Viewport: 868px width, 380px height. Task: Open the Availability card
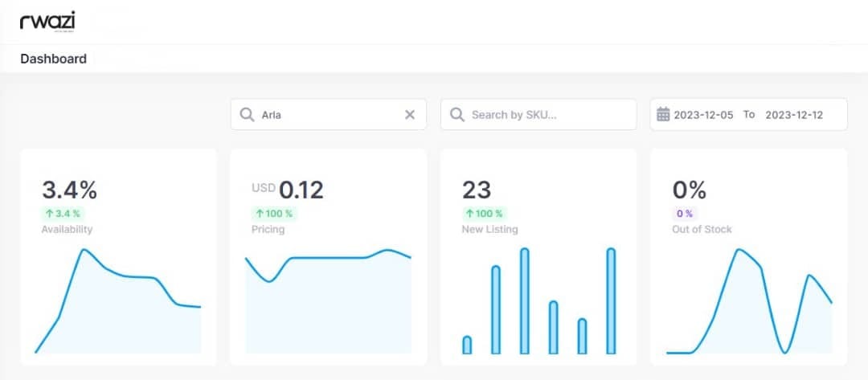[x=118, y=257]
